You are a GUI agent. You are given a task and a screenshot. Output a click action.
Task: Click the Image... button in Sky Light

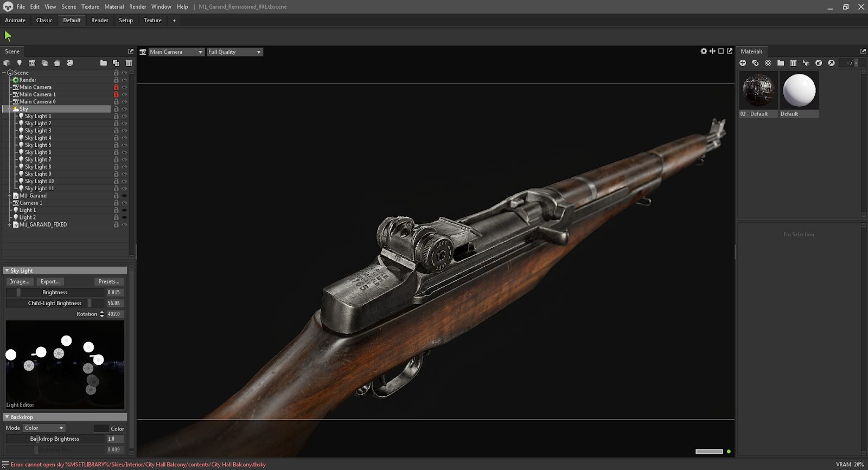20,281
